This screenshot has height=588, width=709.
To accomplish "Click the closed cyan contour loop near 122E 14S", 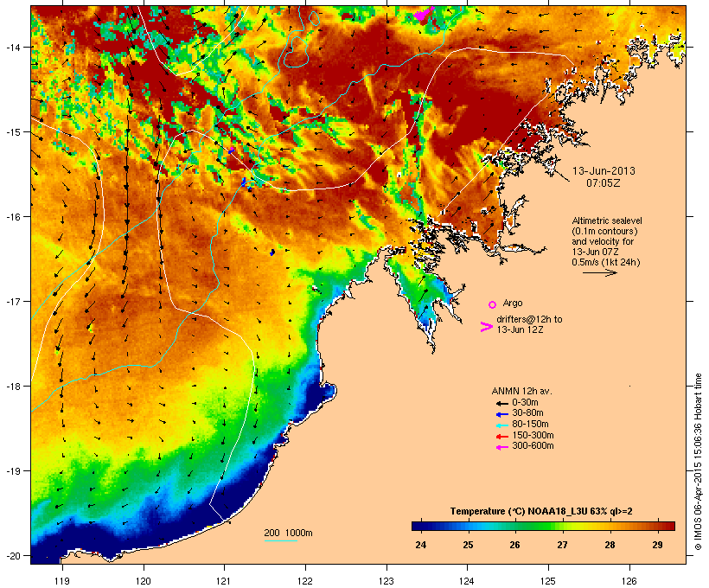I will pos(297,52).
